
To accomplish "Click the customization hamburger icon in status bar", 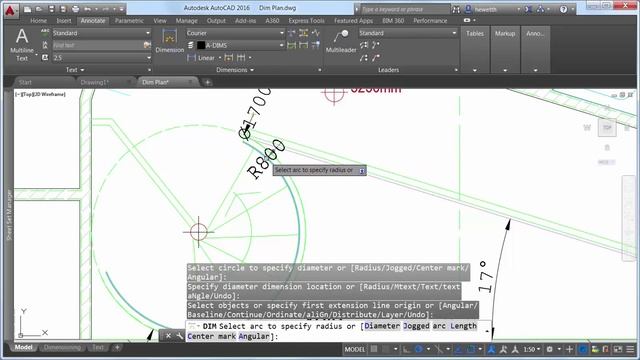I will click(631, 349).
